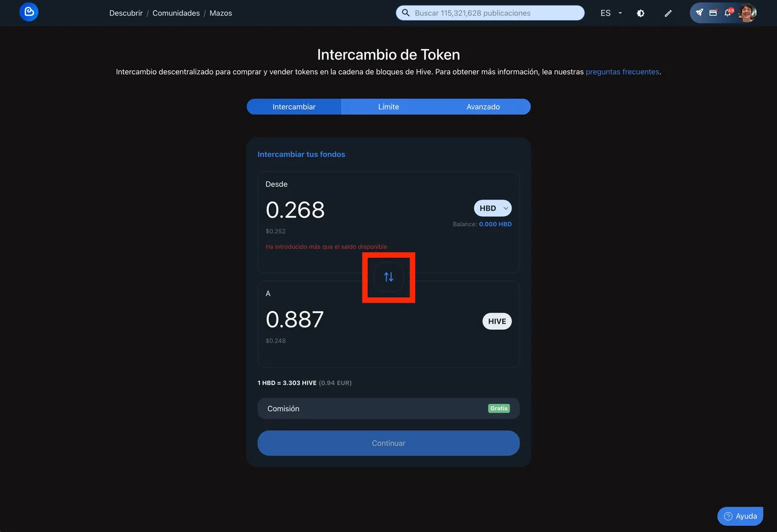Click the "1 HBD = 3.303 HIVE" rate text
Image resolution: width=777 pixels, height=532 pixels.
[x=287, y=383]
